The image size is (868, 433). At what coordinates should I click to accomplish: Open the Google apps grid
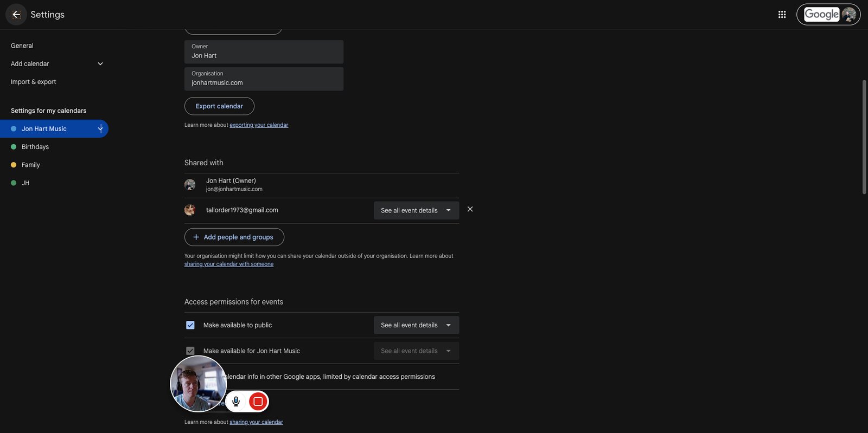point(782,15)
